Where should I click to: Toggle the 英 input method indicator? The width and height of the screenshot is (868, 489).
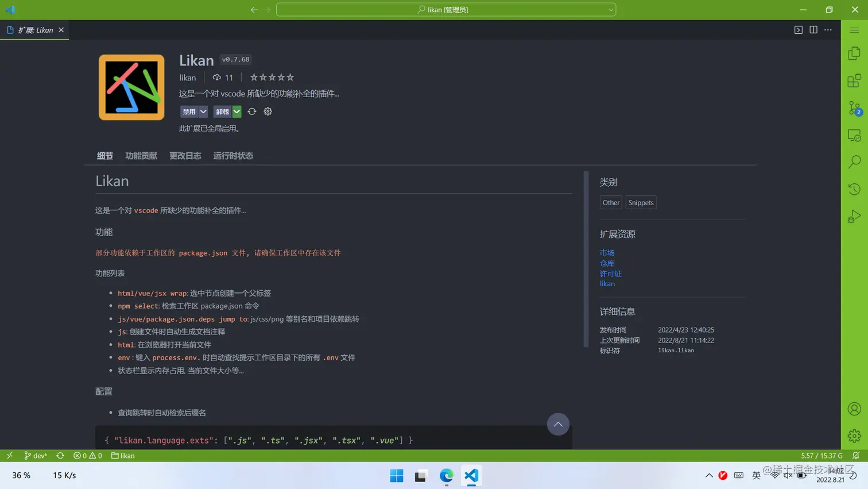pos(756,475)
